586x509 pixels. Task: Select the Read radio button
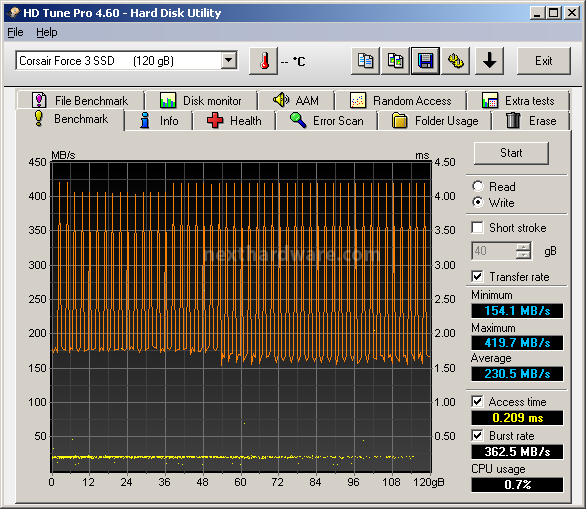click(477, 186)
